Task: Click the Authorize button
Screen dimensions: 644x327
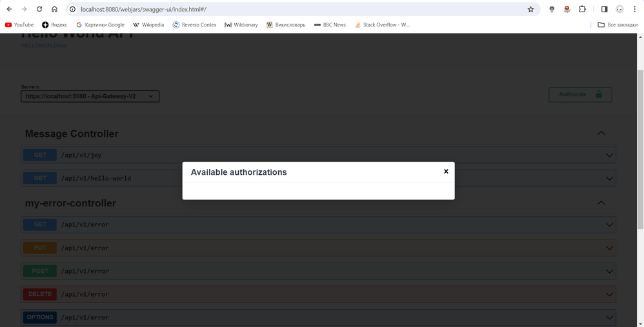Action: (x=580, y=94)
